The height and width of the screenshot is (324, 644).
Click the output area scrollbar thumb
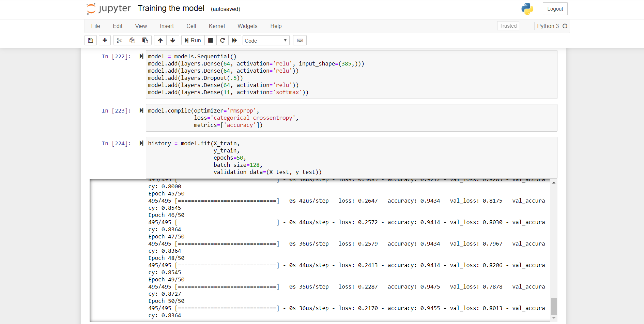tap(554, 306)
